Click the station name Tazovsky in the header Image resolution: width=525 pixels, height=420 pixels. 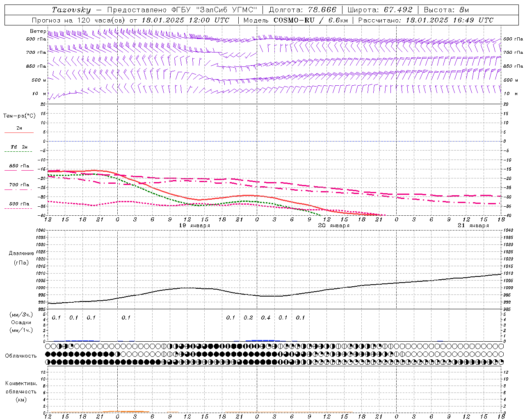pos(71,10)
